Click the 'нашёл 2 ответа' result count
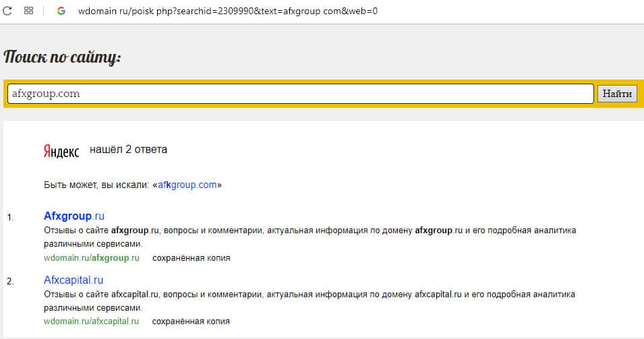644x339 pixels. (128, 150)
